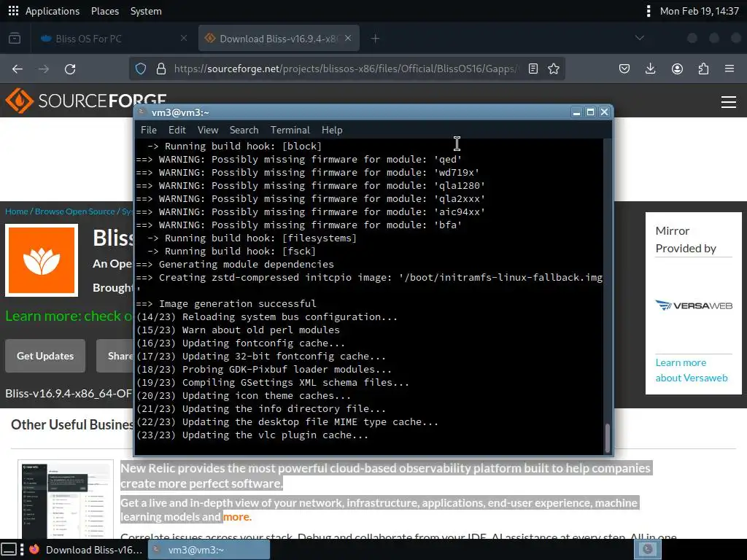Click the terminal vertical scrollbar handle
Screen dimensions: 747x560
(x=607, y=437)
